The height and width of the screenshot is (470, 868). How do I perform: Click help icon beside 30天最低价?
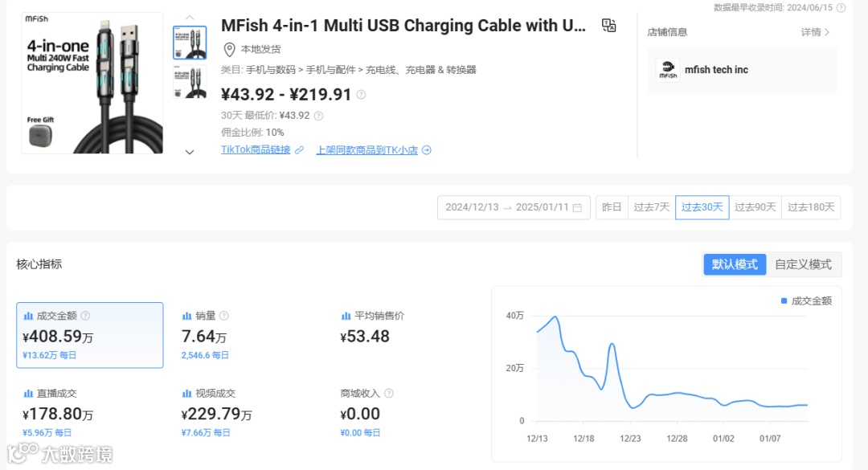pos(318,116)
